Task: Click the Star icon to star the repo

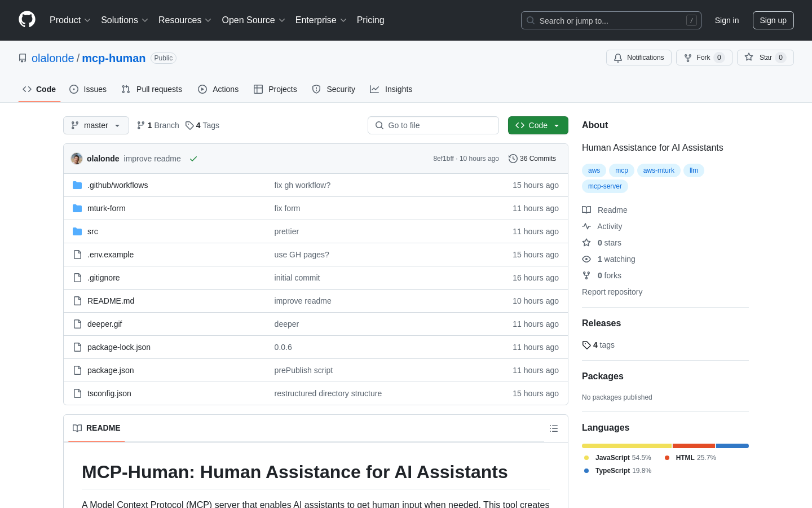Action: [749, 57]
